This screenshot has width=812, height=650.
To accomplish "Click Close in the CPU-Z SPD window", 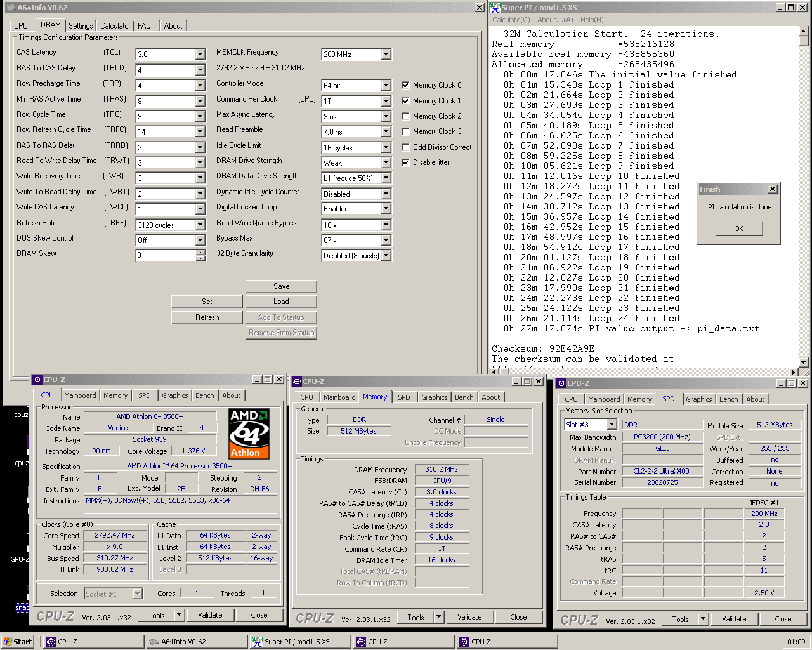I will pos(783,619).
